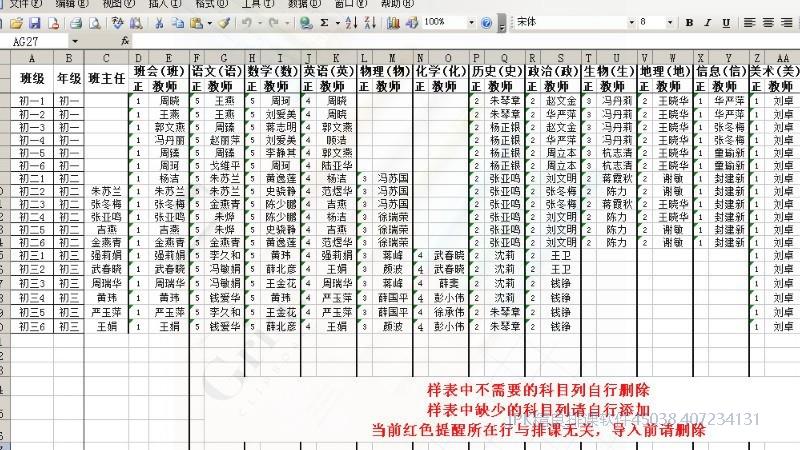The width and height of the screenshot is (800, 450).
Task: Open the 文件(F) menu
Action: click(26, 4)
